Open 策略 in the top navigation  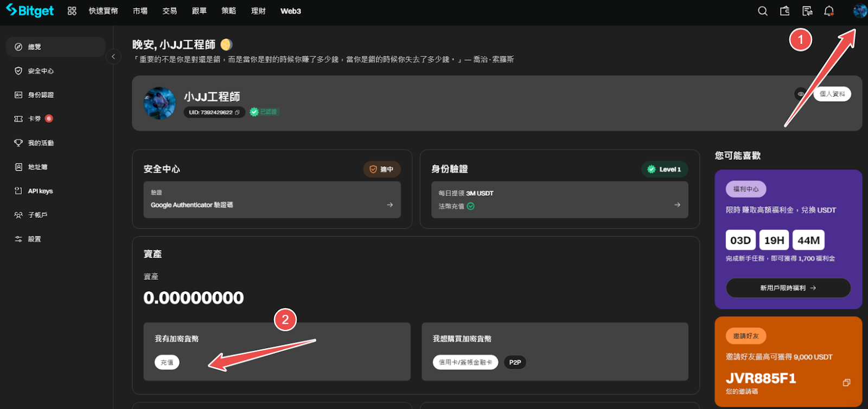(x=229, y=11)
